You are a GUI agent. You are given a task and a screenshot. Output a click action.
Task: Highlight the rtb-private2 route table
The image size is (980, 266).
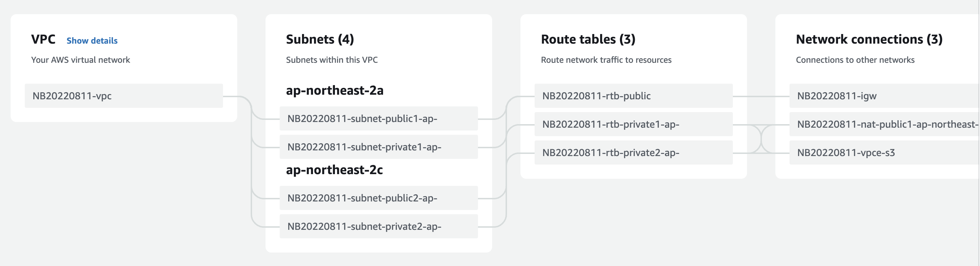pos(633,153)
